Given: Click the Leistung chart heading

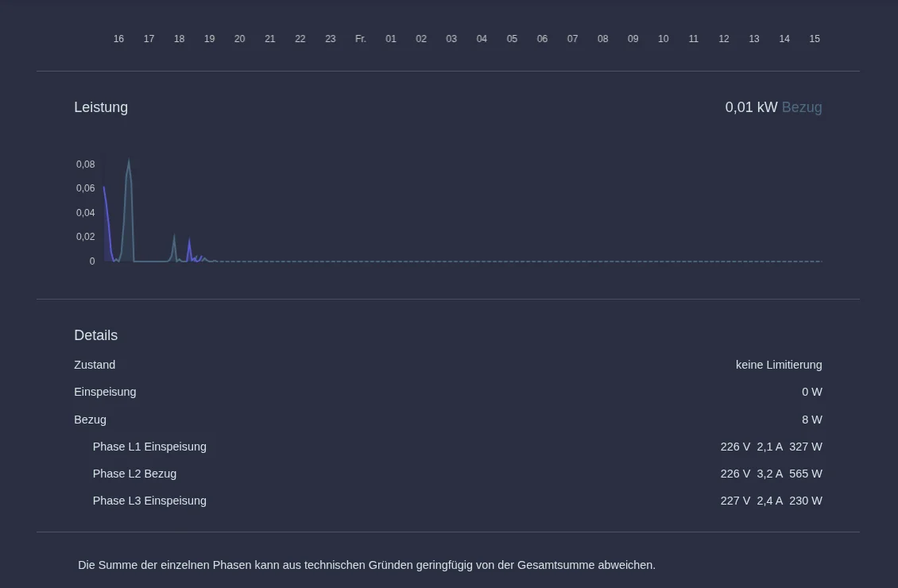Looking at the screenshot, I should click(101, 107).
